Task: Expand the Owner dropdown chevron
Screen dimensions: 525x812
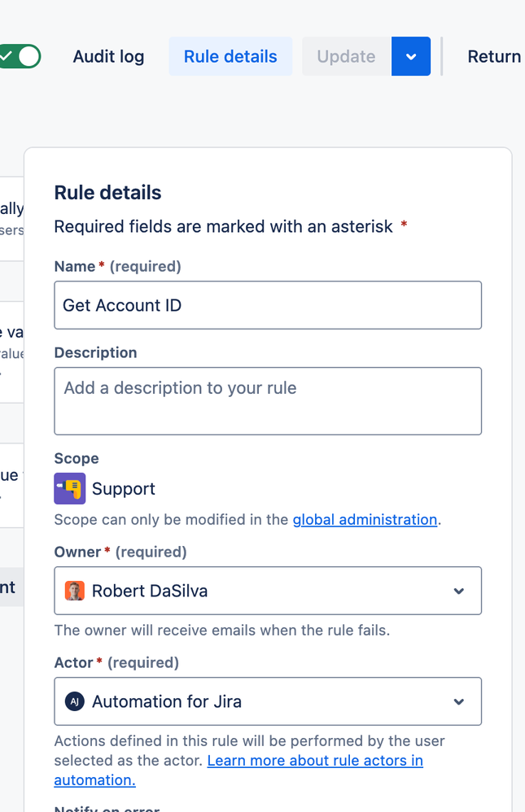Action: 459,591
